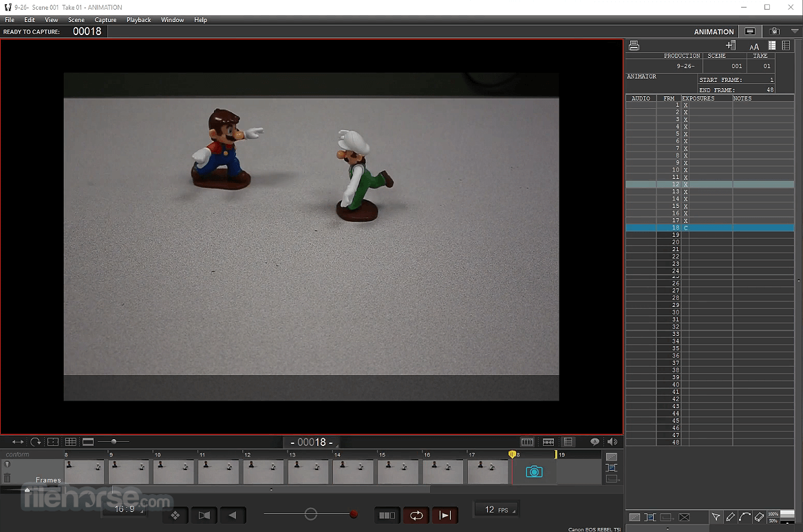Click the AUDIO column header

[641, 98]
